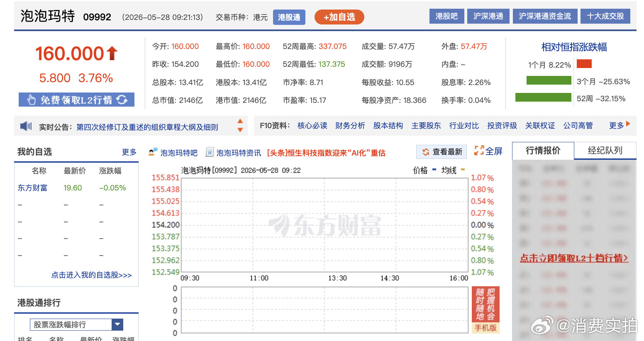Click the 相对恒指涨跌幅 heading
The width and height of the screenshot is (644, 341).
[x=574, y=47]
